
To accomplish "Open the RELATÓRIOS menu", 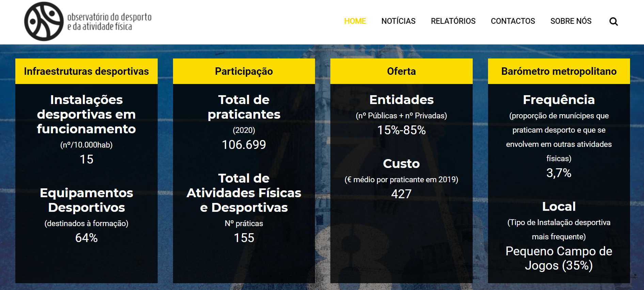I will pyautogui.click(x=453, y=21).
